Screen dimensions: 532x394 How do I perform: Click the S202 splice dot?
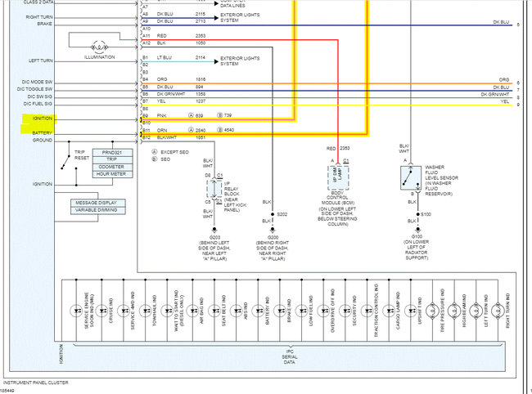coord(273,214)
